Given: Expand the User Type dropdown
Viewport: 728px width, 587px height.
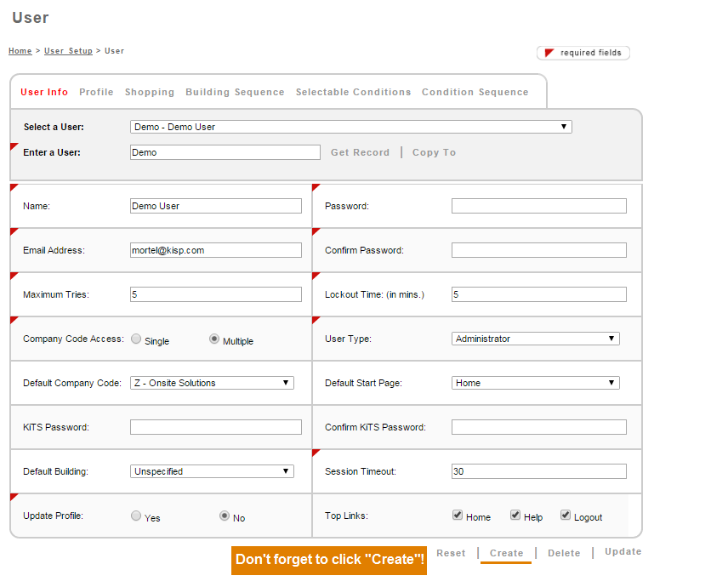Looking at the screenshot, I should pos(535,339).
